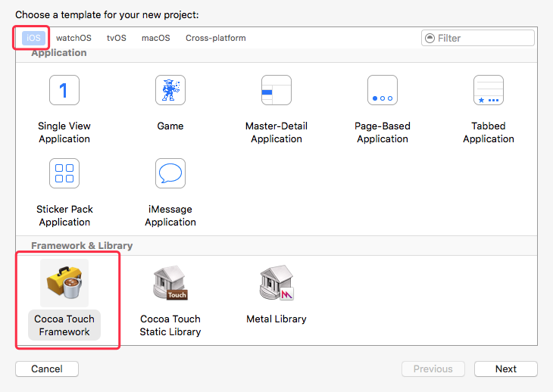This screenshot has width=553, height=392.
Task: Click the Single View Application label
Action: [x=64, y=132]
